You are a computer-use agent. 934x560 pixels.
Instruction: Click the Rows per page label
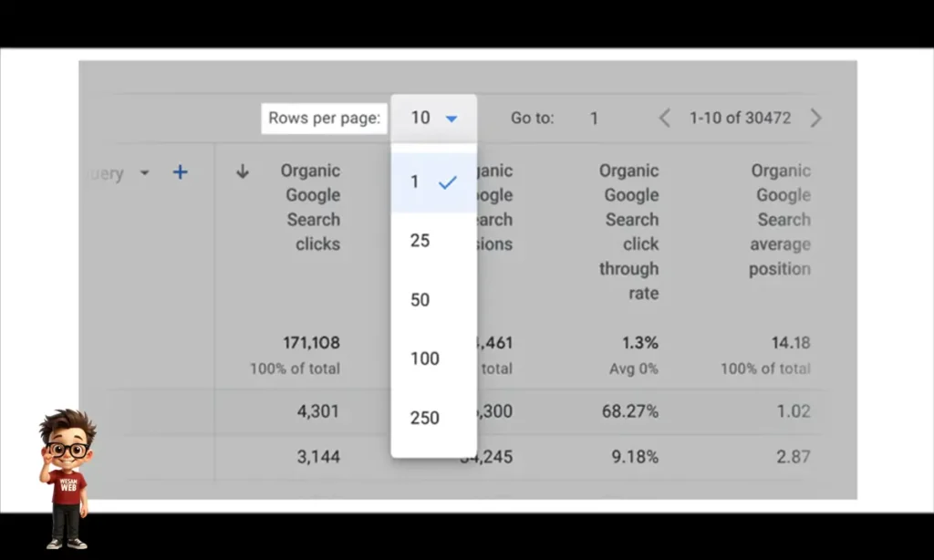pos(324,119)
